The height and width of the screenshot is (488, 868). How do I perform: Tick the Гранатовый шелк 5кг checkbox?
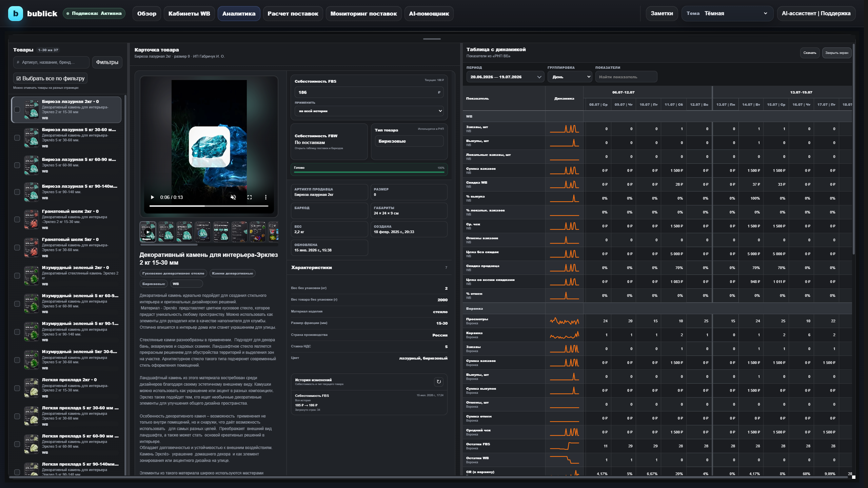[x=17, y=247]
